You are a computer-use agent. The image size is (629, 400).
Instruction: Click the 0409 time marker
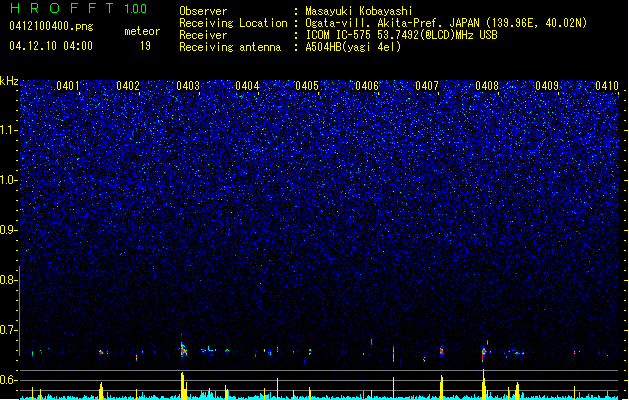pyautogui.click(x=547, y=86)
